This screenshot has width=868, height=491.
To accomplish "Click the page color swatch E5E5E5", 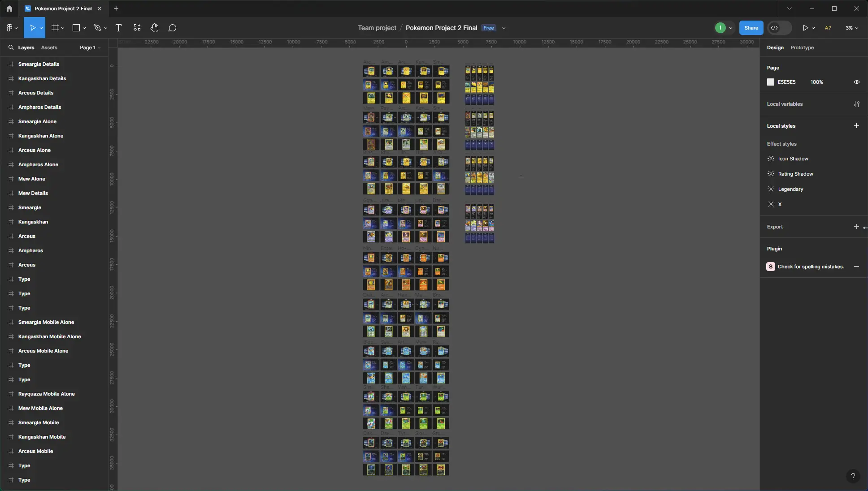I will coord(771,82).
